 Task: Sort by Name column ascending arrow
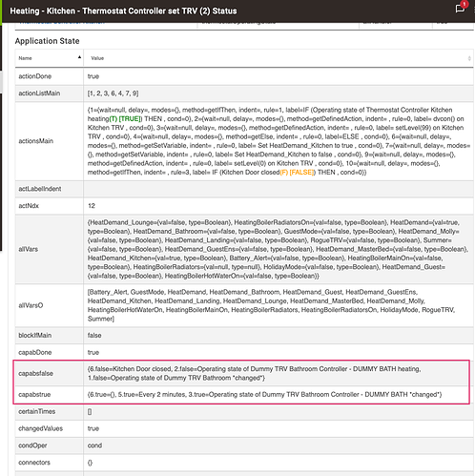pyautogui.click(x=79, y=57)
